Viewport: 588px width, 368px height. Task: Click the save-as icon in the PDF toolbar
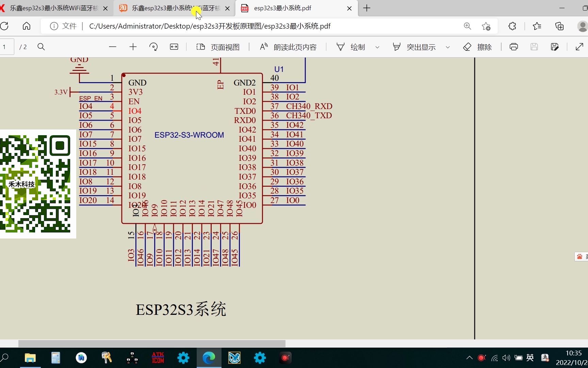pos(555,47)
